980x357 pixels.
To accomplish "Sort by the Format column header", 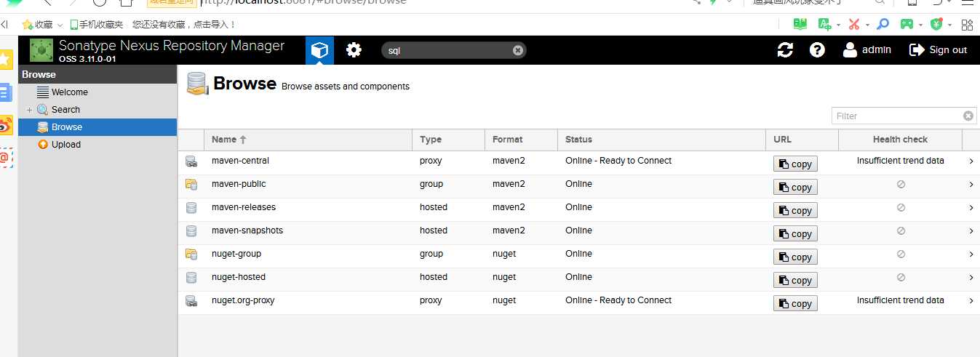I will (521, 140).
